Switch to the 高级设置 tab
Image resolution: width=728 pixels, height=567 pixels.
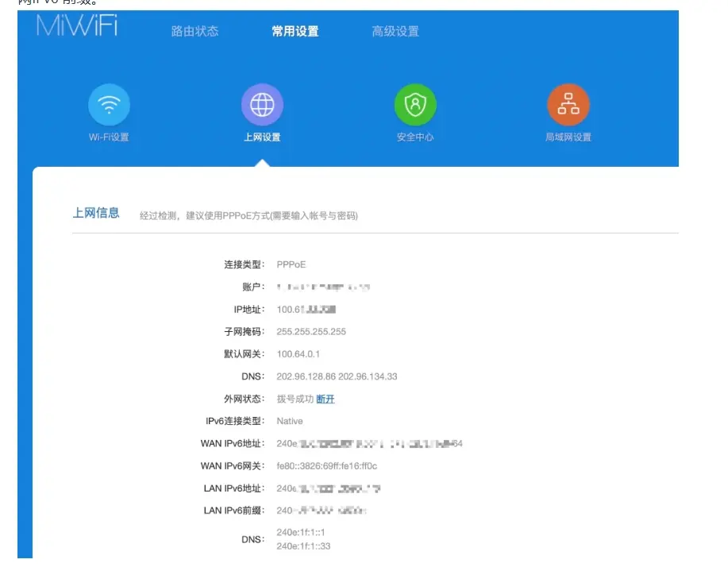coord(395,31)
